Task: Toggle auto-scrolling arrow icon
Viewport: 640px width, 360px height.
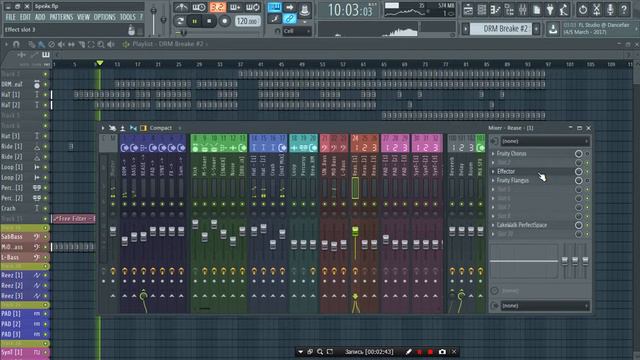Action: tap(289, 7)
